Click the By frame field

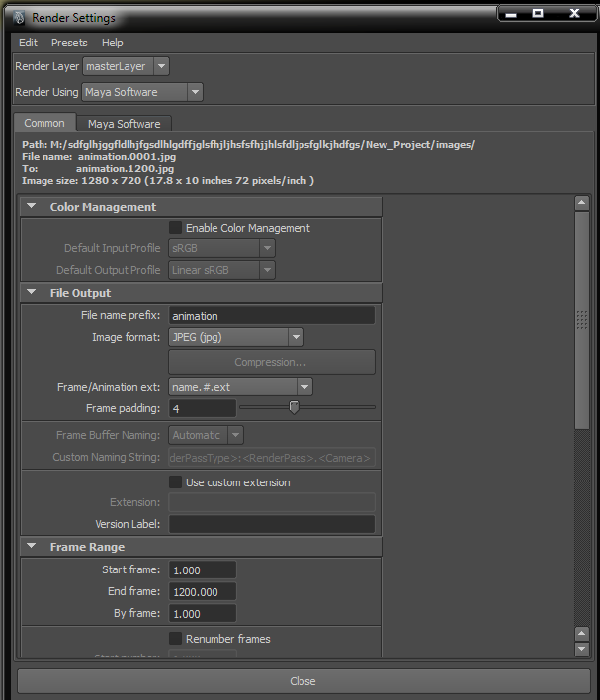point(203,613)
